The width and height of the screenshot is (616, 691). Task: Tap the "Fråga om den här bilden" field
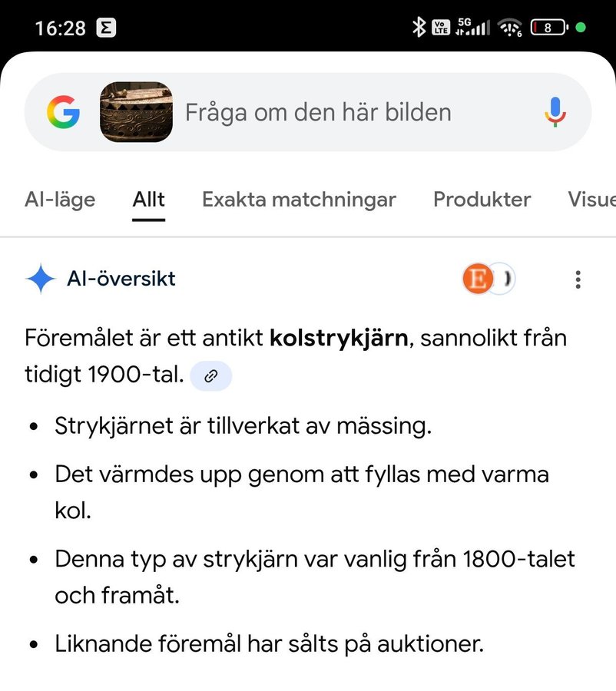(x=318, y=113)
